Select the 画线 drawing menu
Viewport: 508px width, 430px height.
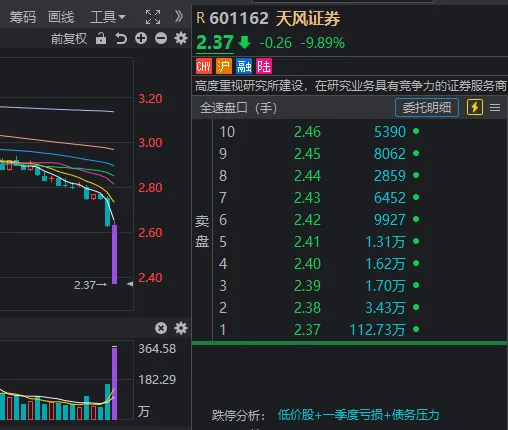(61, 17)
